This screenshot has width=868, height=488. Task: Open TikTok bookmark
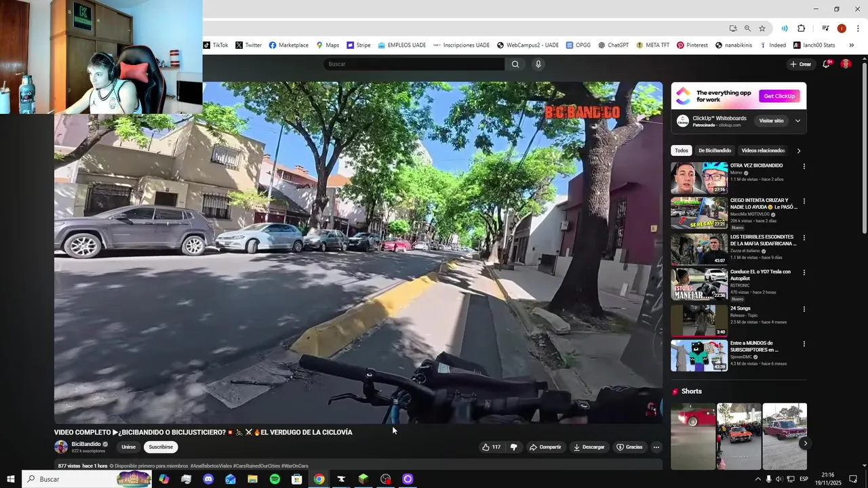(216, 45)
